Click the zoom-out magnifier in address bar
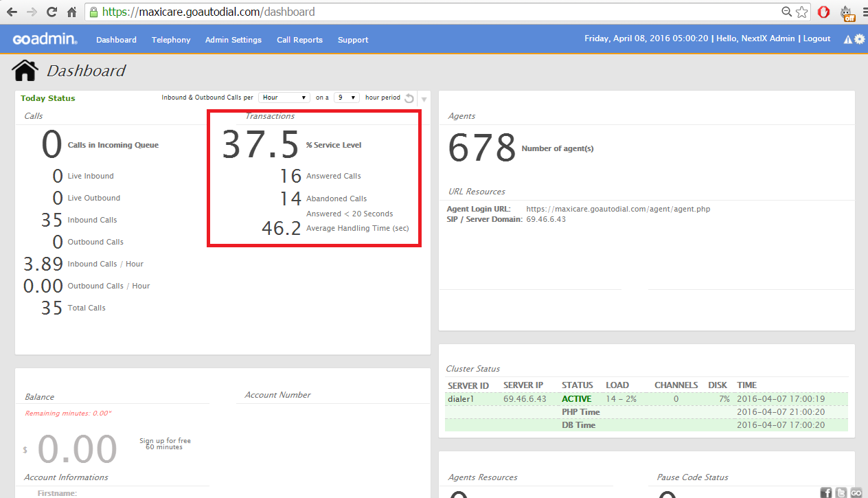The image size is (868, 498). click(x=787, y=12)
